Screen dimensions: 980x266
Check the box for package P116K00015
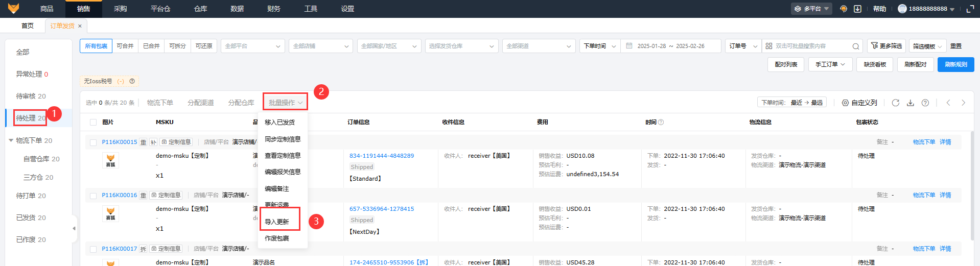click(93, 142)
